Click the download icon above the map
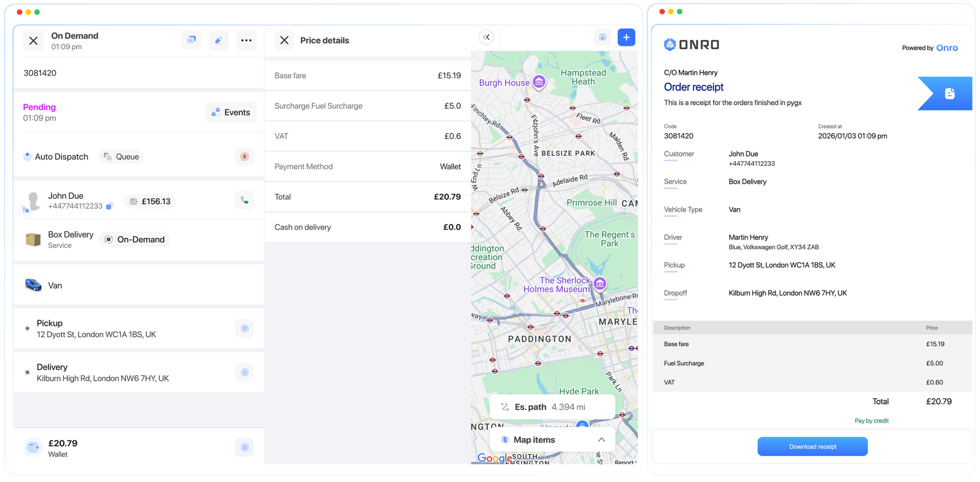 [602, 37]
